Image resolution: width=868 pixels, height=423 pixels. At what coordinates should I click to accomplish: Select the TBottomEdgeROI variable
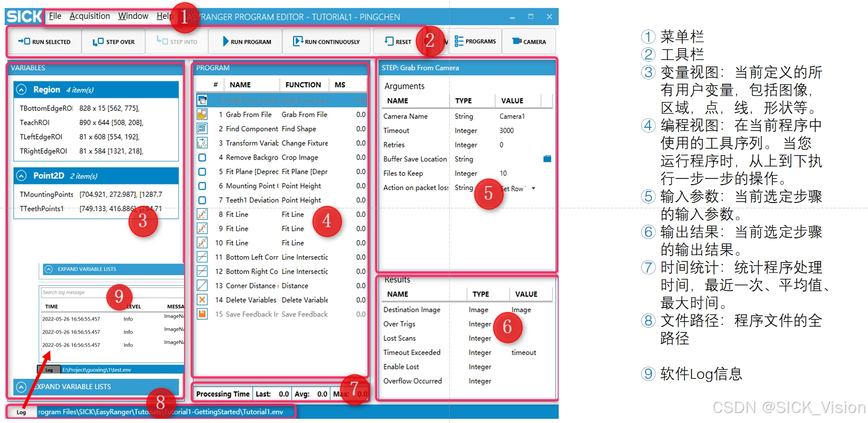coord(96,108)
